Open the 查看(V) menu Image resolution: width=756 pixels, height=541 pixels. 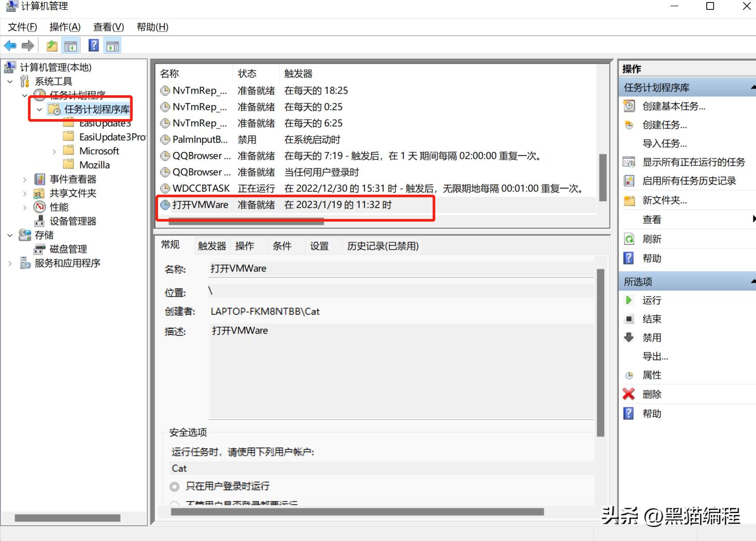click(107, 27)
